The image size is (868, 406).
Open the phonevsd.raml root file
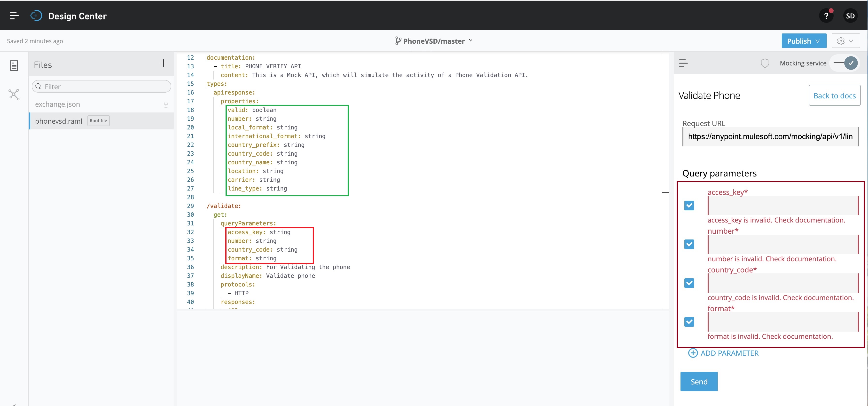(x=59, y=121)
